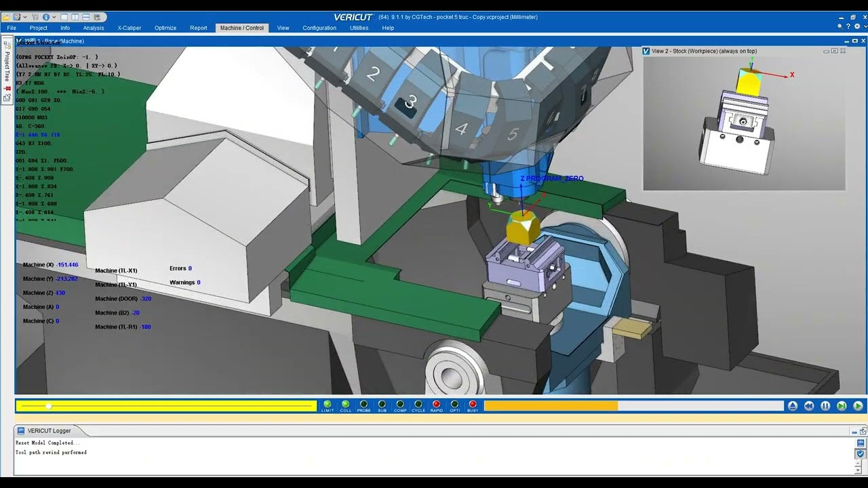The height and width of the screenshot is (488, 868).
Task: Open the settings gear icon
Action: click(x=857, y=26)
